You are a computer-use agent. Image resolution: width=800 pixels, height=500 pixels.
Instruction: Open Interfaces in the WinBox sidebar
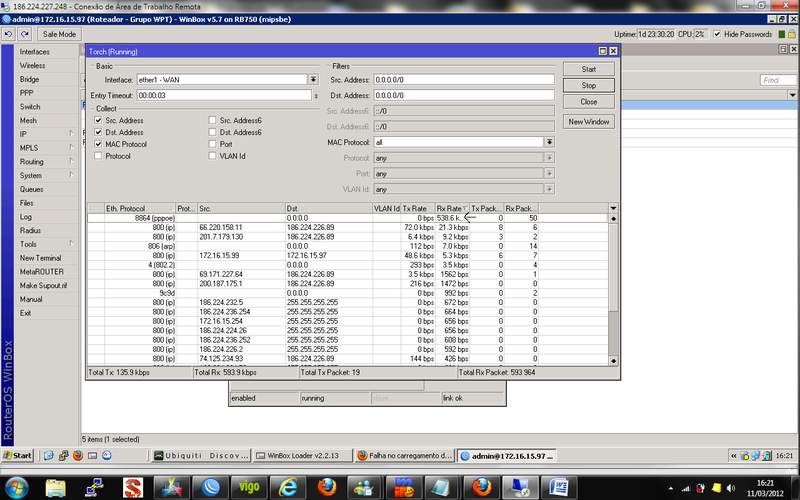(x=34, y=51)
